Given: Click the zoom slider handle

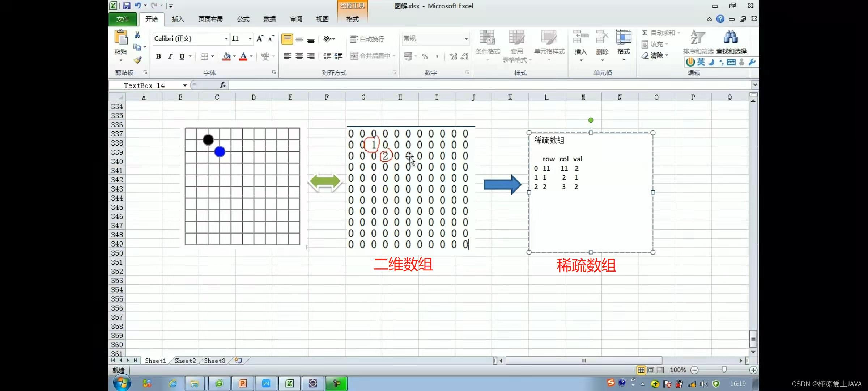Looking at the screenshot, I should click(x=724, y=370).
